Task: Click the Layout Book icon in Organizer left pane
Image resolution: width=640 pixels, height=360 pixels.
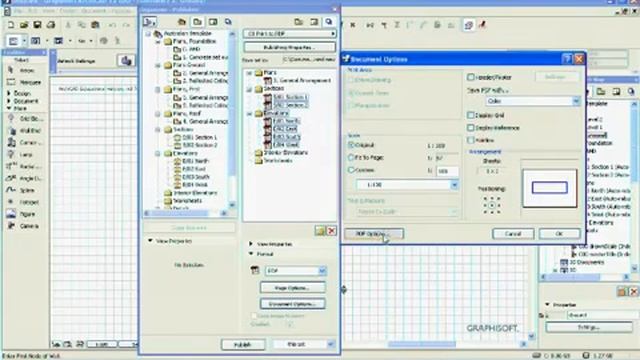Action: 213,22
